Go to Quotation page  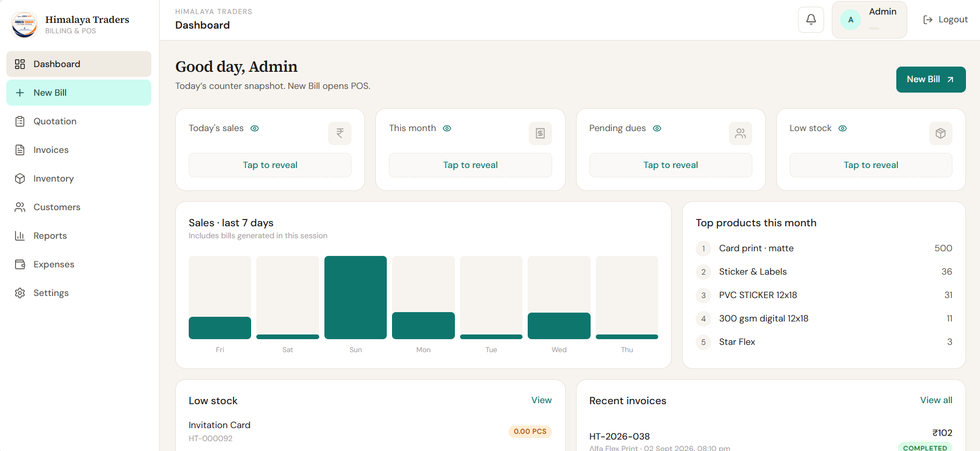coord(79,121)
